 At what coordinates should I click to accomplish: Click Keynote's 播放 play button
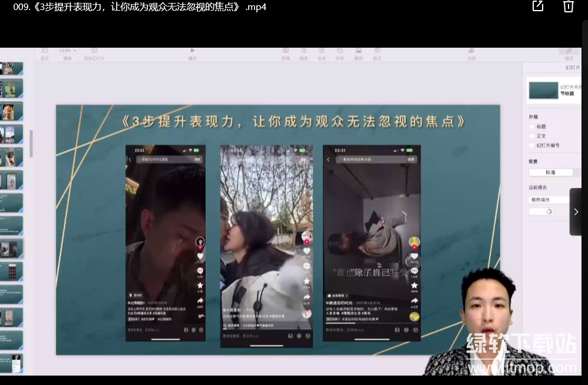coord(193,51)
